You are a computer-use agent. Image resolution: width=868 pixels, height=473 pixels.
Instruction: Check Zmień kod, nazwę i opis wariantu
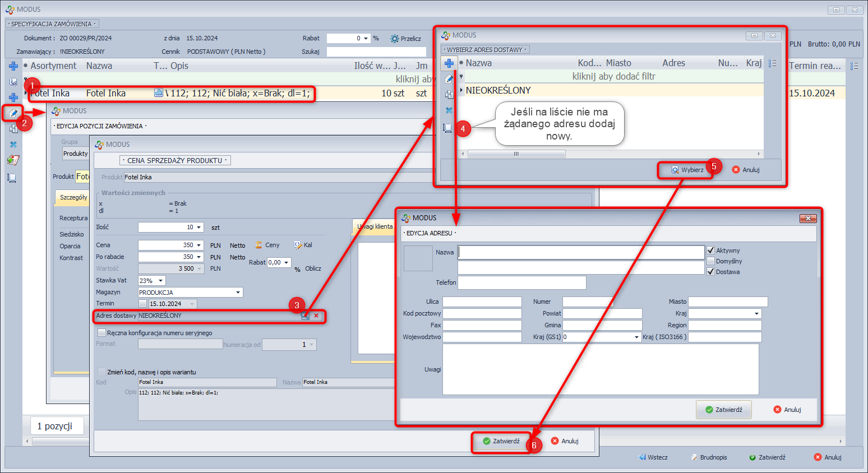pos(101,372)
